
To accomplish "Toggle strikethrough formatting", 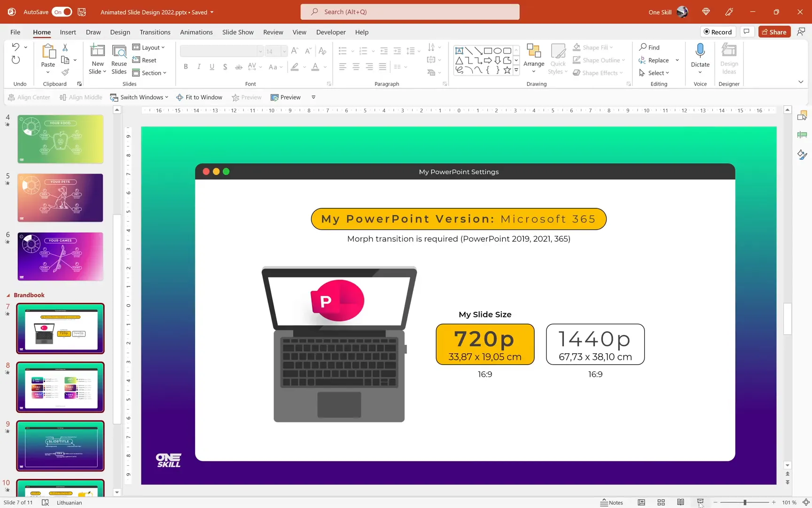I will tap(239, 67).
